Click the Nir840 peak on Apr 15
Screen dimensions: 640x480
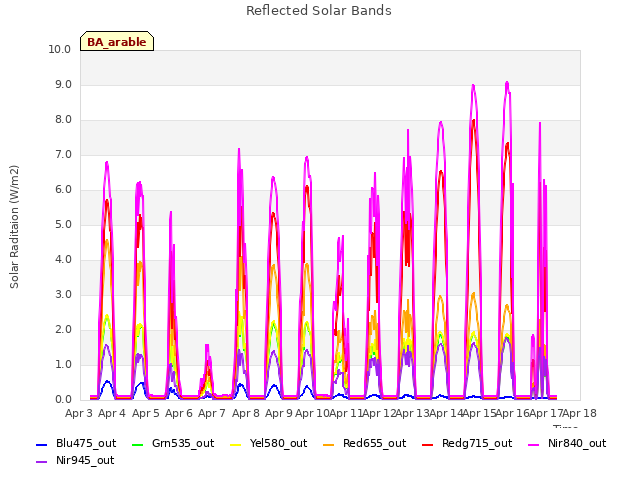[x=473, y=86]
